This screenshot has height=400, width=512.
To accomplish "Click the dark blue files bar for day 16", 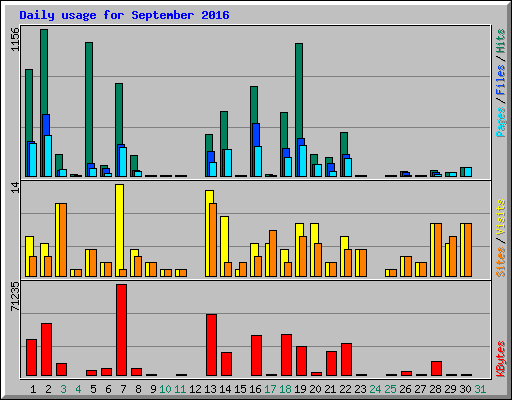I will click(x=256, y=135).
